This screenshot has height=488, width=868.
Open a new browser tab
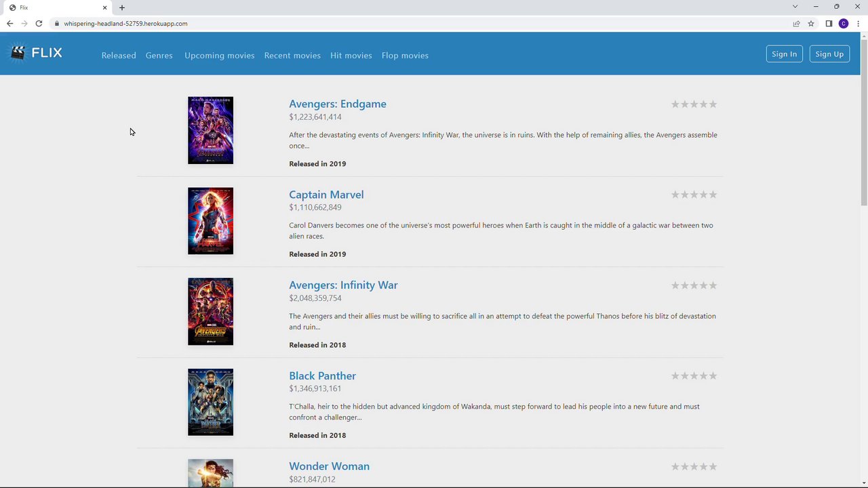(x=122, y=7)
